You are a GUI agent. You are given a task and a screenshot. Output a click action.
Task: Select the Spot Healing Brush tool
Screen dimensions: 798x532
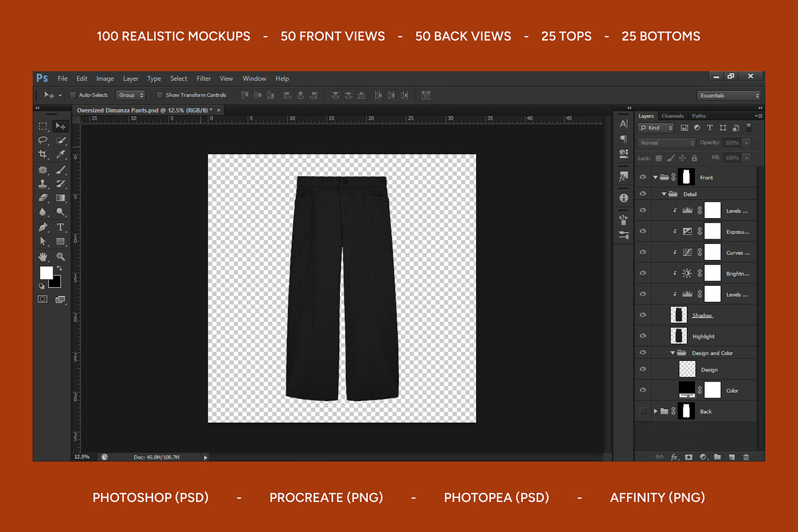tap(43, 170)
